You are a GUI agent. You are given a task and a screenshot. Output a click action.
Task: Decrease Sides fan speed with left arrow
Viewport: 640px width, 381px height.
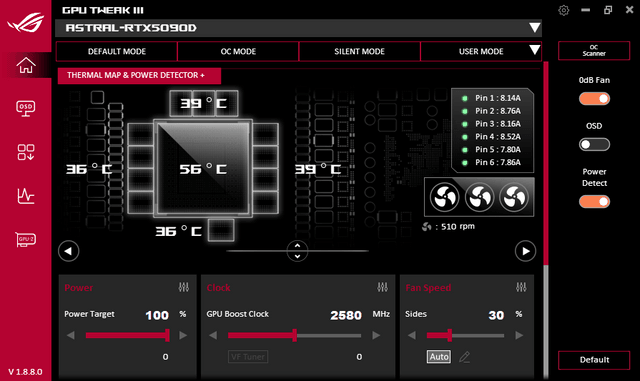[412, 336]
